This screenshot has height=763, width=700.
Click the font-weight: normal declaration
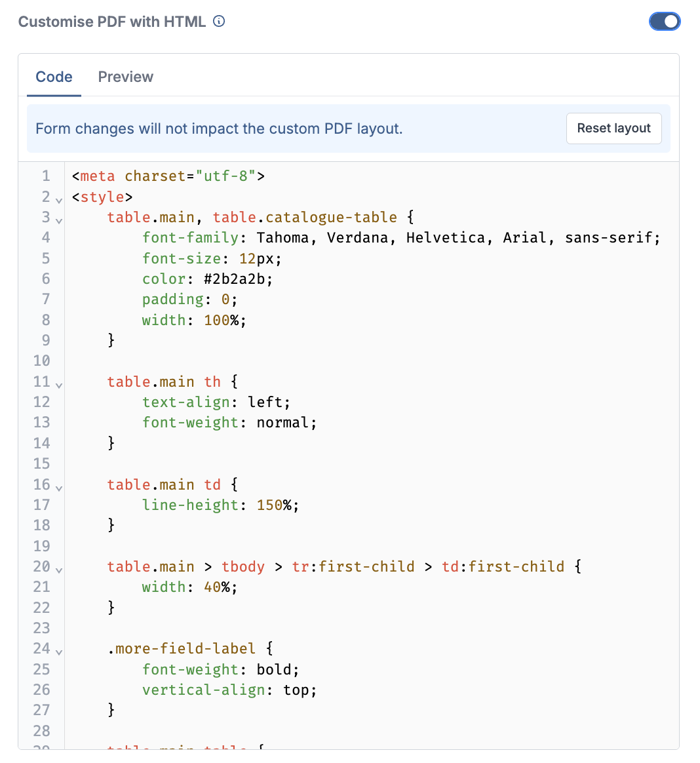[x=229, y=422]
